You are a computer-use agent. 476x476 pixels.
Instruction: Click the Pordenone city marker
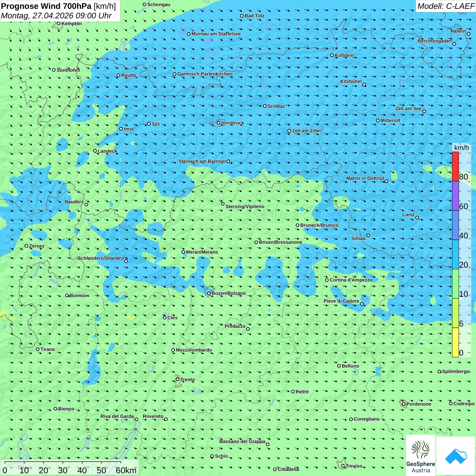click(404, 404)
